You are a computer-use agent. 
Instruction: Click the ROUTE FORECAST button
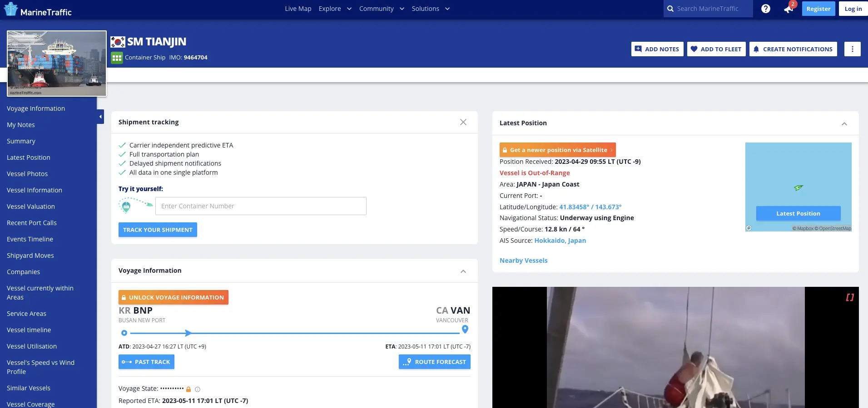pos(435,362)
